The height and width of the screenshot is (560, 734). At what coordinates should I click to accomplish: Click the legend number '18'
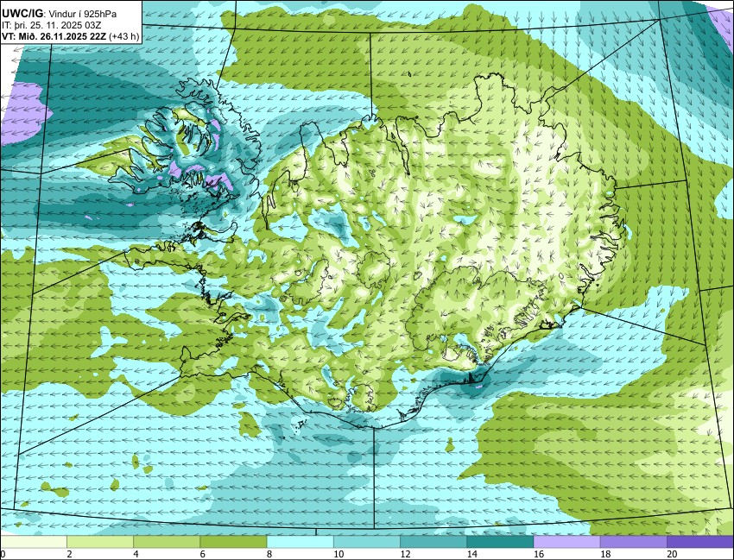[604, 554]
